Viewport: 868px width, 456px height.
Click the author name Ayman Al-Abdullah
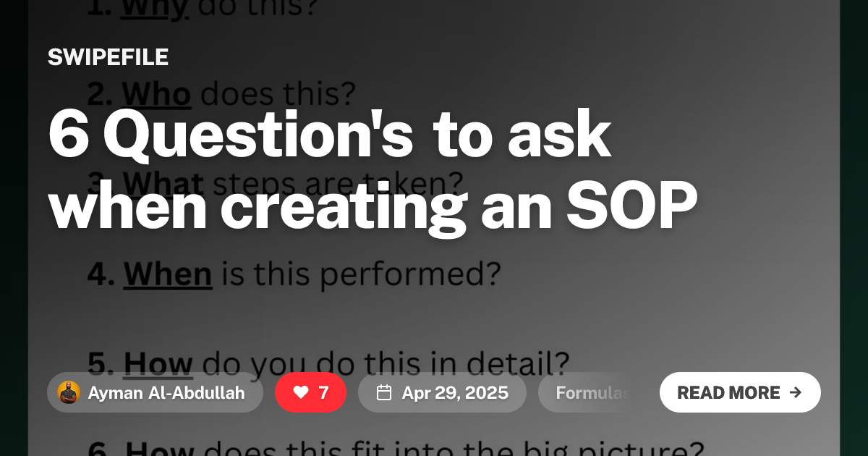click(167, 392)
